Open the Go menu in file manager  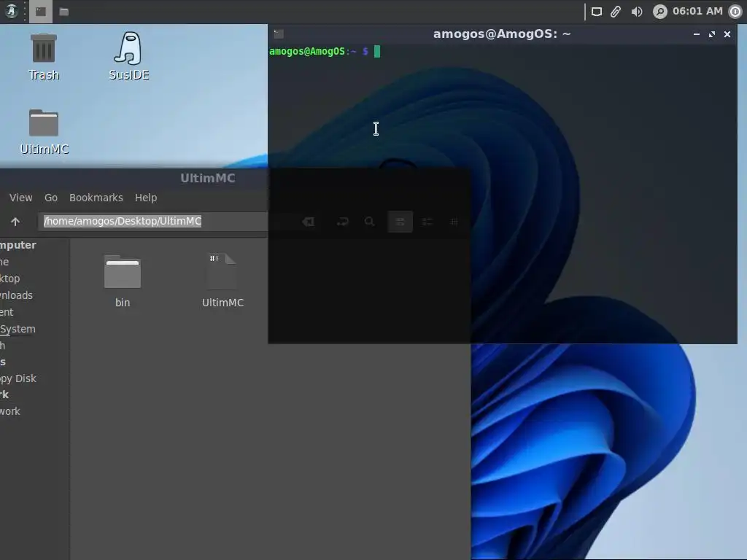point(51,198)
